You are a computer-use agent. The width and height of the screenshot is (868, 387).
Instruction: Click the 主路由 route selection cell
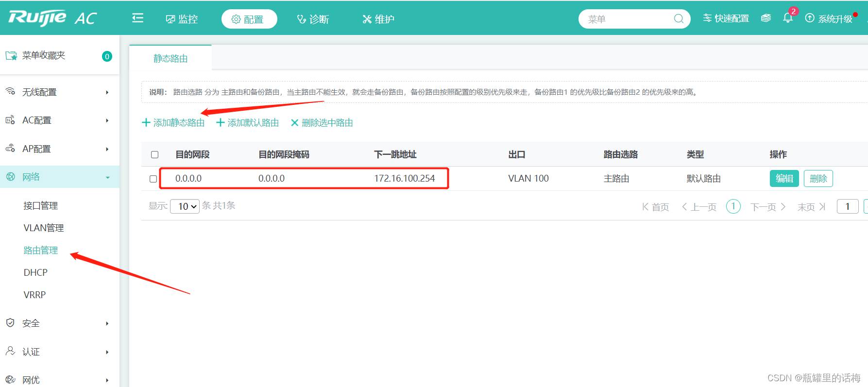tap(616, 178)
